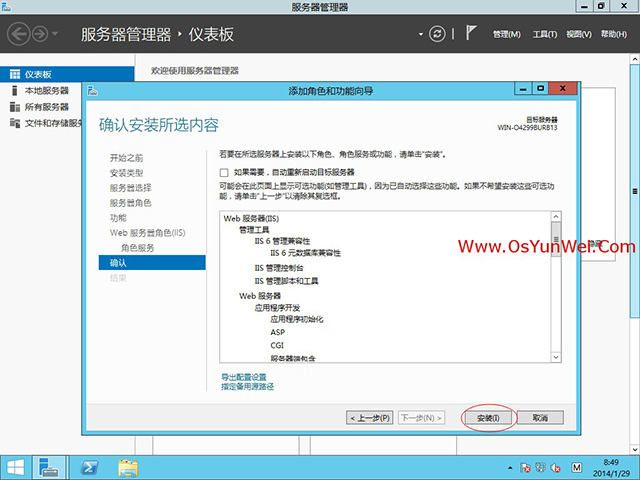Go to 安装类型 wizard step
Image resolution: width=640 pixels, height=480 pixels.
tap(127, 173)
